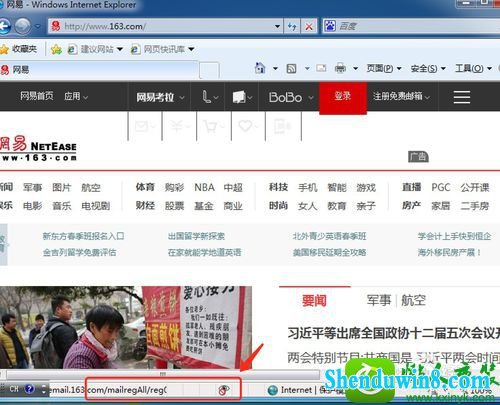Switch to the 要闻 news tab
Viewport: 500px width, 405px height.
coord(314,301)
